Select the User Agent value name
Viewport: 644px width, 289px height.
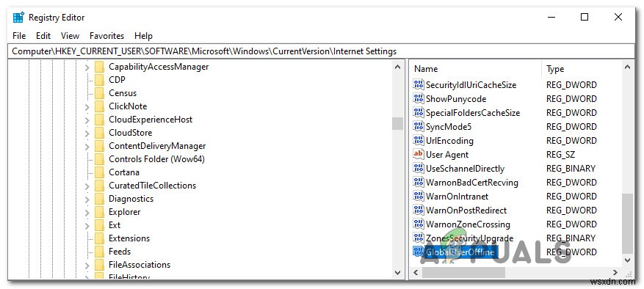447,155
